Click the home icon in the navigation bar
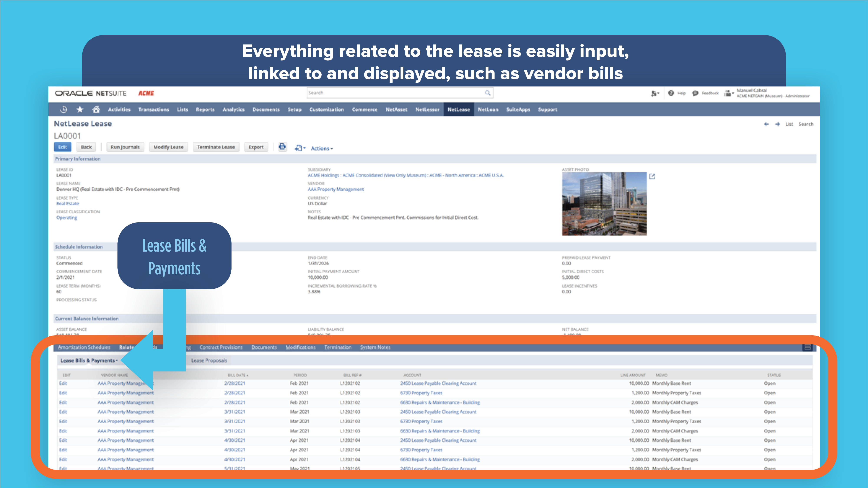Viewport: 868px width, 488px height. [96, 109]
